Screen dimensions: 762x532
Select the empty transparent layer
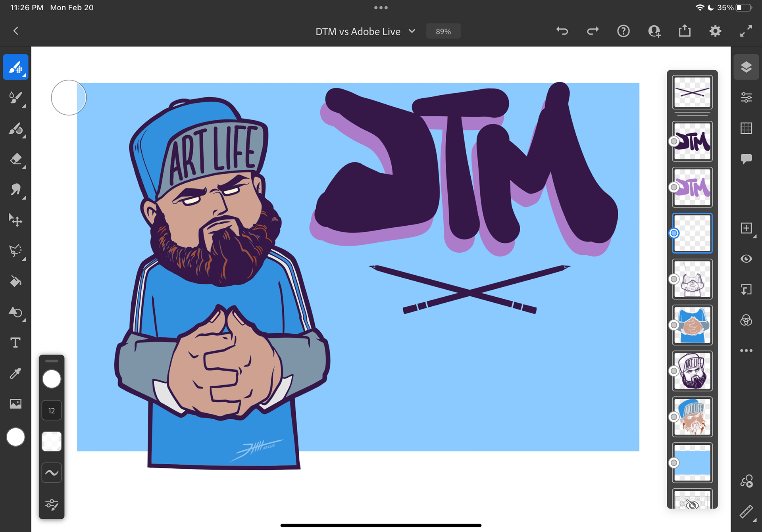[x=692, y=233]
